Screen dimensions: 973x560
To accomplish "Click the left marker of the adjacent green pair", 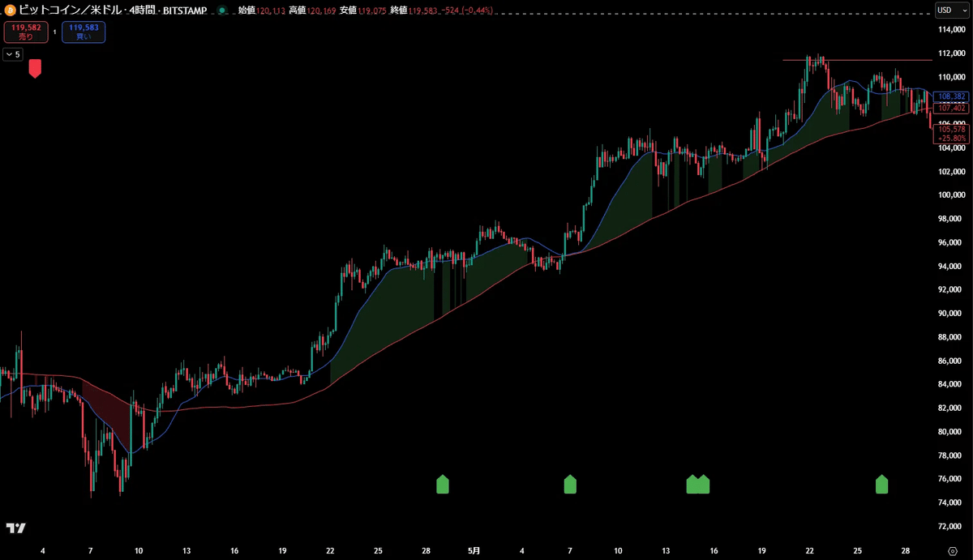I will coord(692,485).
